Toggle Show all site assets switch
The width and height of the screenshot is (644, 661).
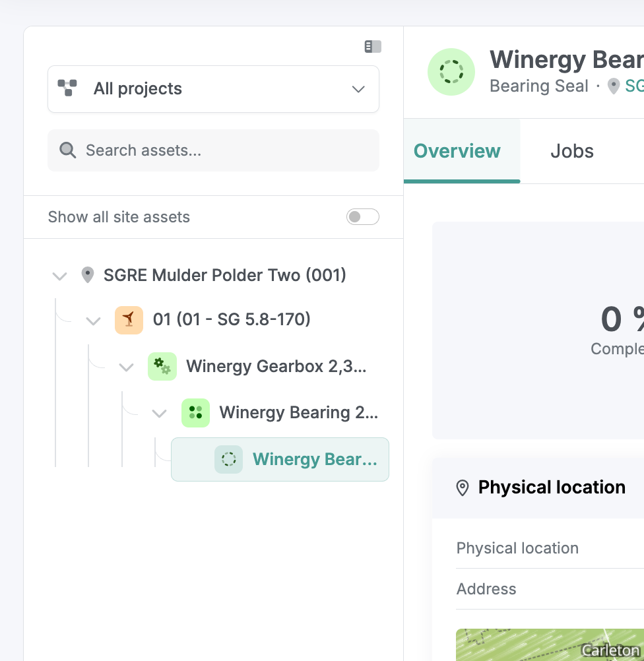click(363, 216)
